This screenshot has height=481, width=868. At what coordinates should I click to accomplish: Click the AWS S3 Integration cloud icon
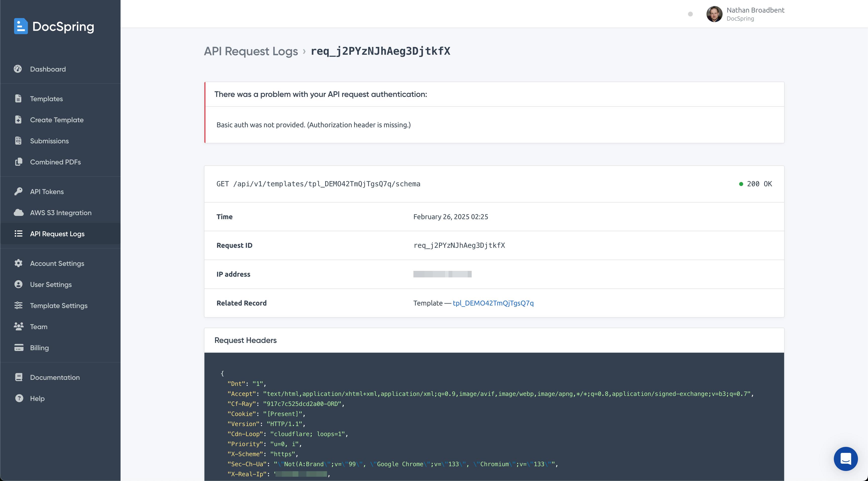pyautogui.click(x=19, y=213)
